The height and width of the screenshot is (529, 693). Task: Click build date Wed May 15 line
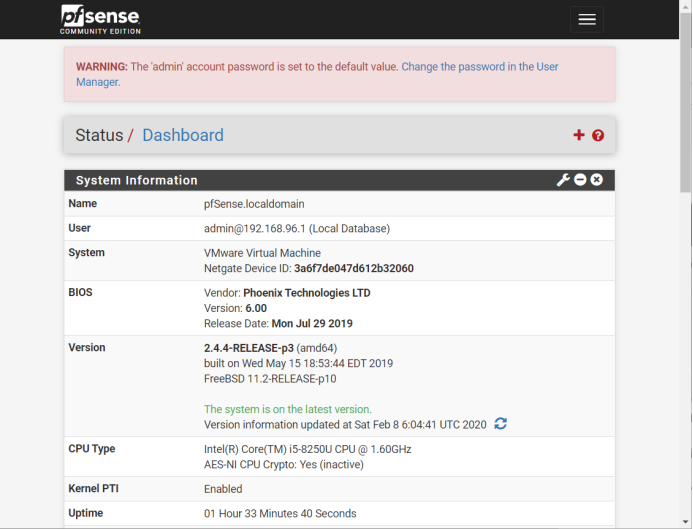(x=298, y=364)
